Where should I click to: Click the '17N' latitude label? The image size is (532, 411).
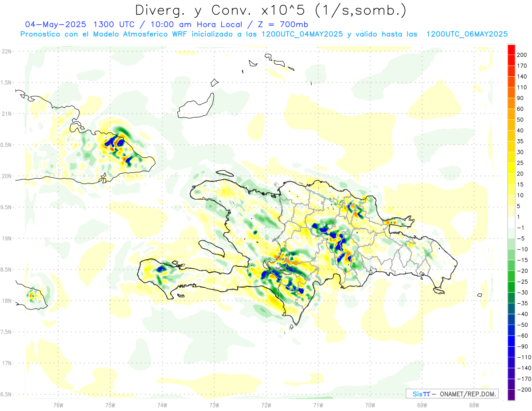6,363
